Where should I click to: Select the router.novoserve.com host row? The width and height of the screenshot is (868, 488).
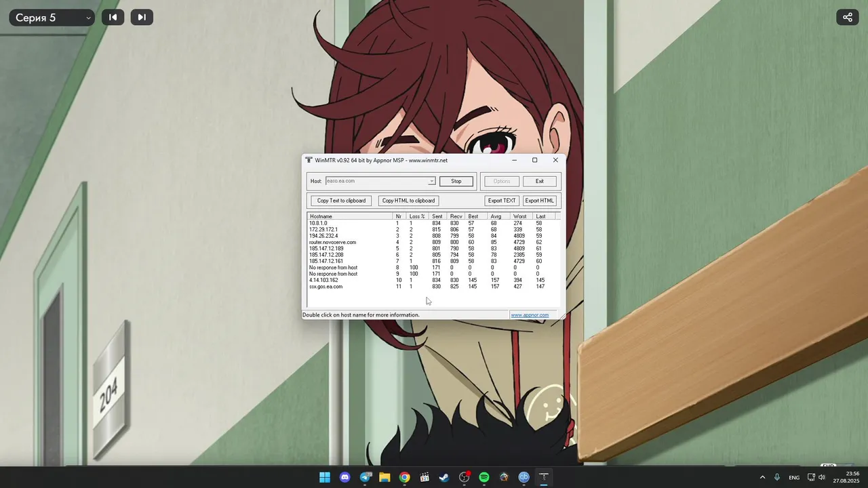(x=434, y=242)
